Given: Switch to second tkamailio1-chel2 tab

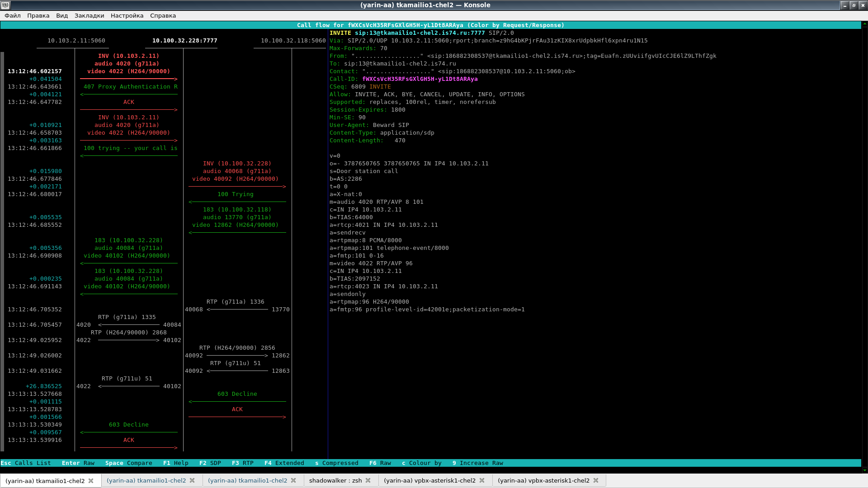Looking at the screenshot, I should [x=146, y=481].
